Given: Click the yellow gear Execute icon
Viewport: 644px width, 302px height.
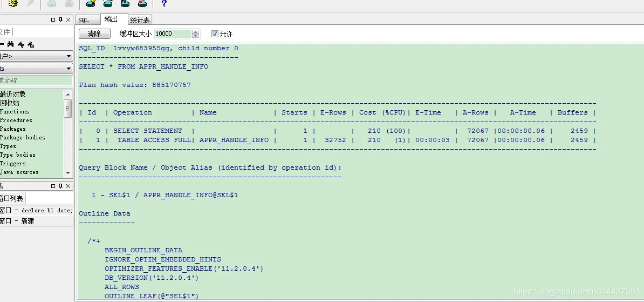Looking at the screenshot, I should (13, 3).
